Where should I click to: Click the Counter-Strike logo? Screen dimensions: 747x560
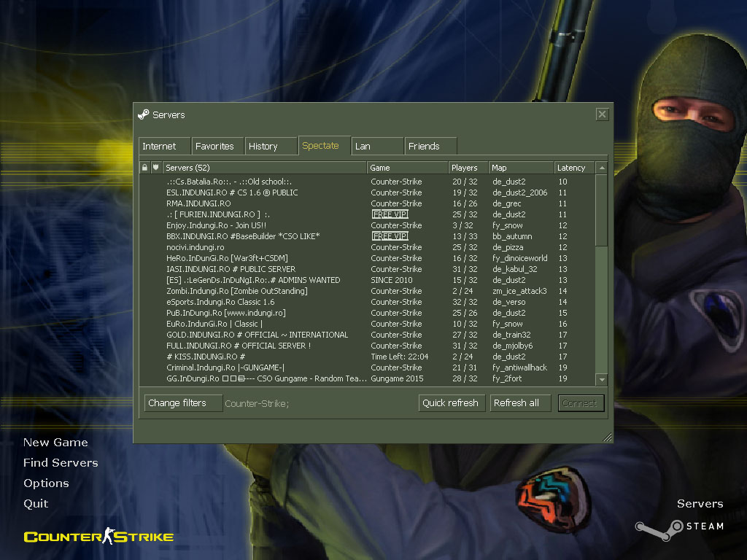coord(98,536)
